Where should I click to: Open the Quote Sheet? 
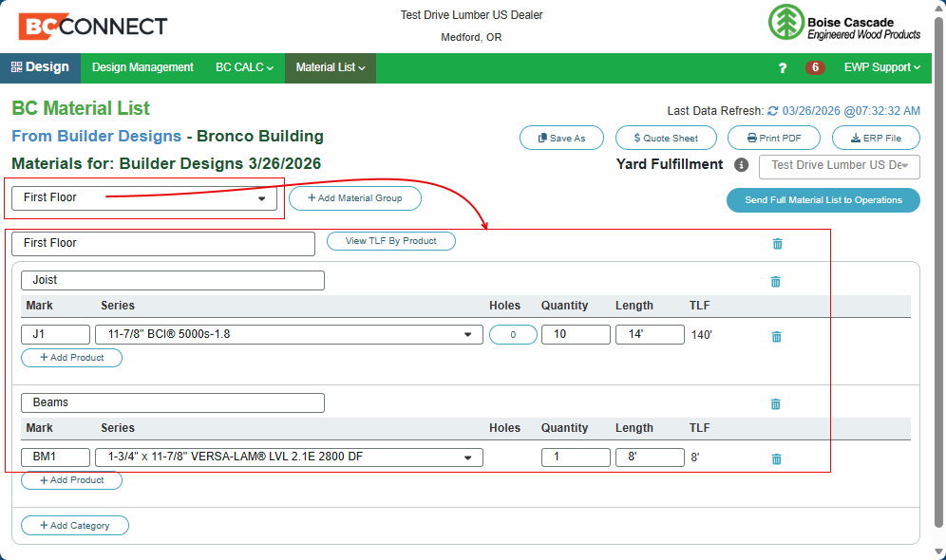(x=666, y=138)
